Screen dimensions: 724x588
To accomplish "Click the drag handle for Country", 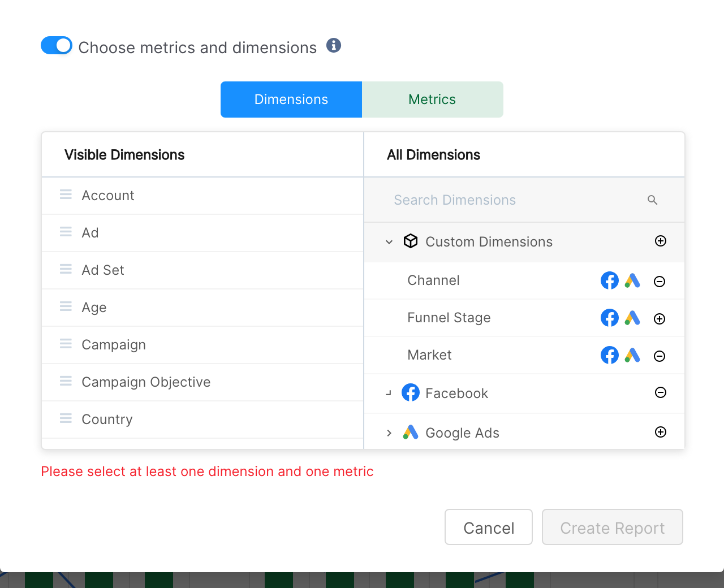I will click(x=66, y=418).
